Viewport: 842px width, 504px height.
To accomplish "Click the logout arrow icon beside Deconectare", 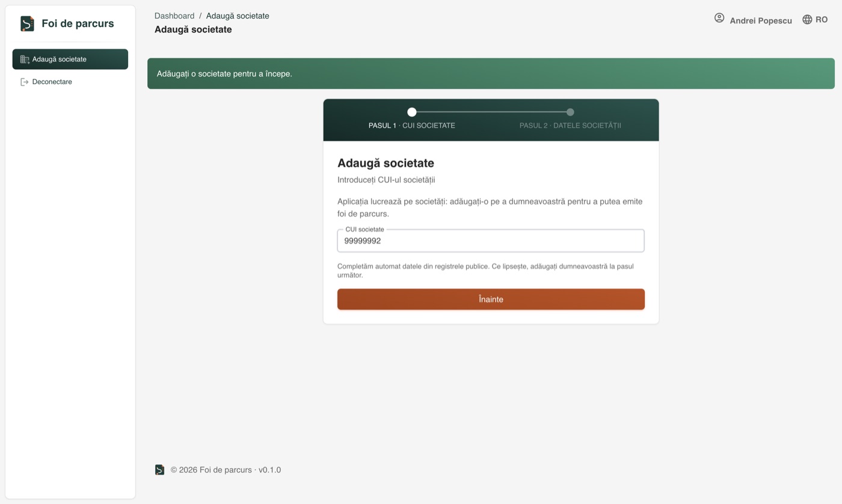I will point(25,82).
